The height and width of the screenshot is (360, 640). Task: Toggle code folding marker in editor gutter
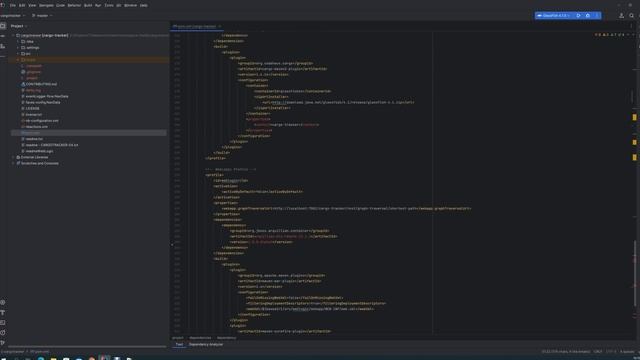(172, 245)
